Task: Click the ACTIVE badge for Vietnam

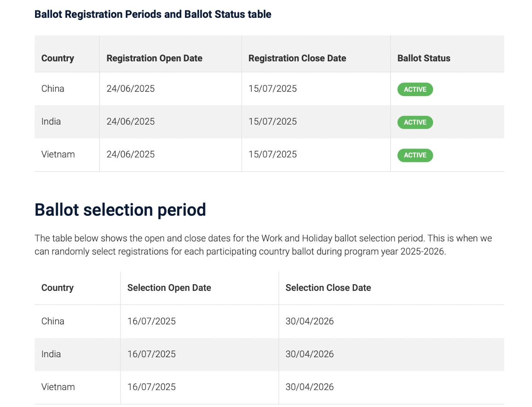Action: click(415, 155)
